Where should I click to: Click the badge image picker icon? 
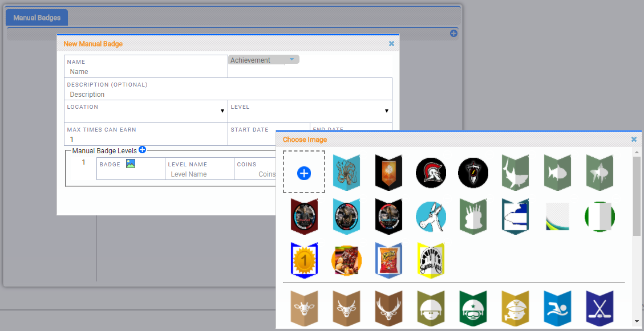point(131,164)
